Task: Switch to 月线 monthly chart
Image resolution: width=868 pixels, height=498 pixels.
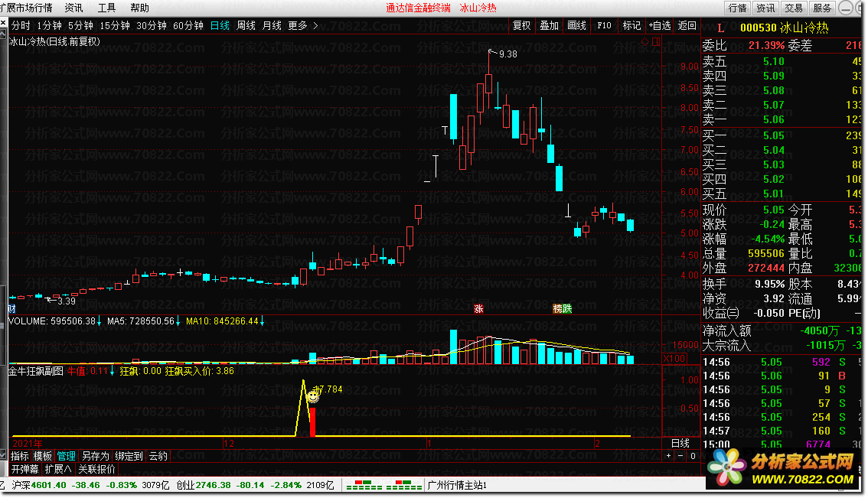Action: (x=272, y=25)
